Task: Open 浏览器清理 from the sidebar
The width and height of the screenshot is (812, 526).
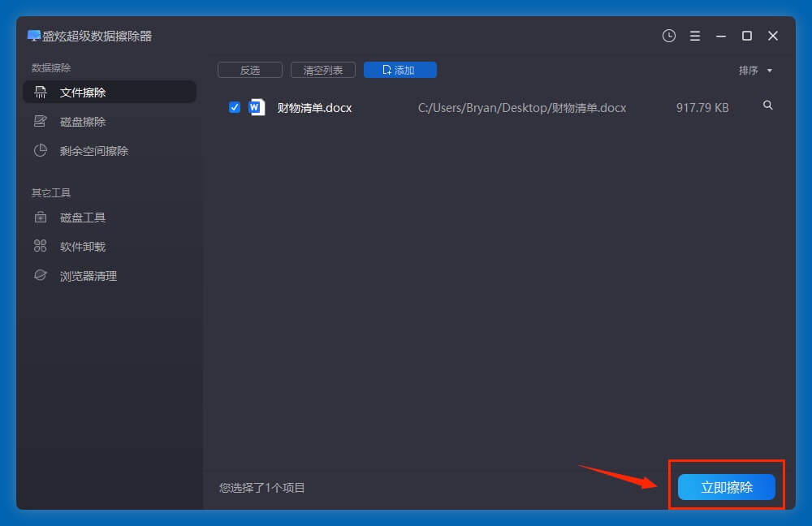Action: click(x=89, y=276)
